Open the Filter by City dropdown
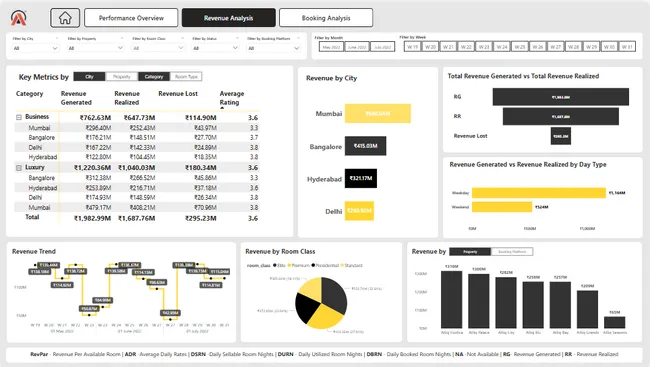The width and height of the screenshot is (650, 367). click(35, 48)
